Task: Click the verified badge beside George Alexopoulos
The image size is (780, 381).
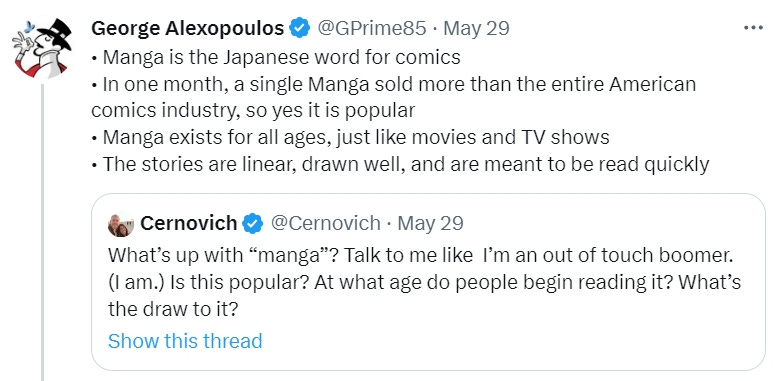Action: (x=300, y=28)
